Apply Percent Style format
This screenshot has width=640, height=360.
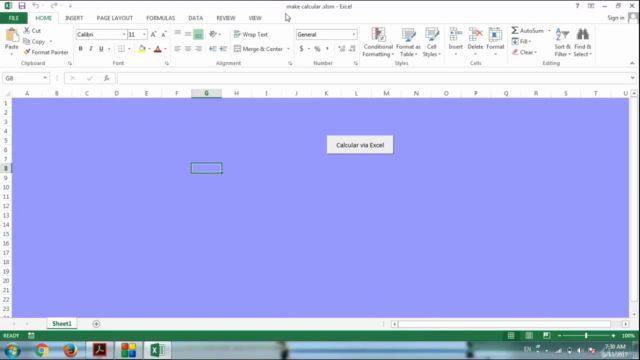tap(317, 49)
